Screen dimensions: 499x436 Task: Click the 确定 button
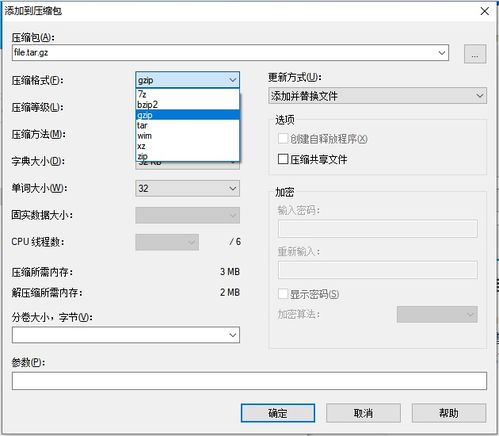pos(278,413)
